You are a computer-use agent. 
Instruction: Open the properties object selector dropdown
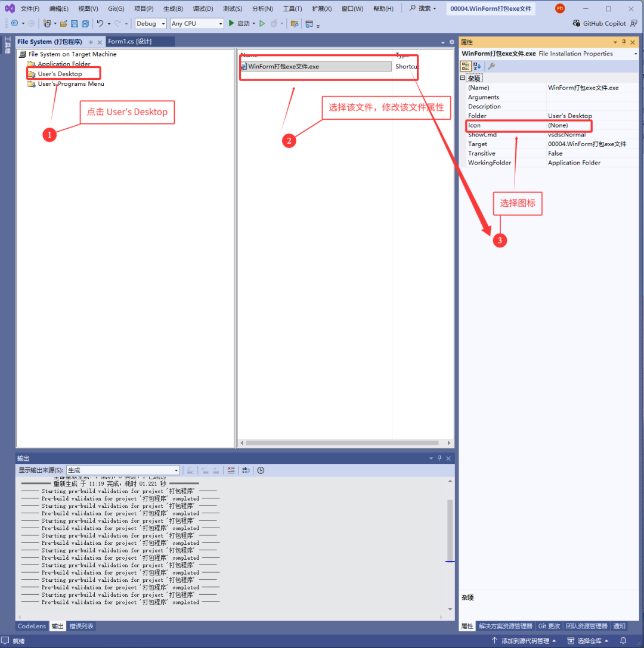(x=636, y=54)
